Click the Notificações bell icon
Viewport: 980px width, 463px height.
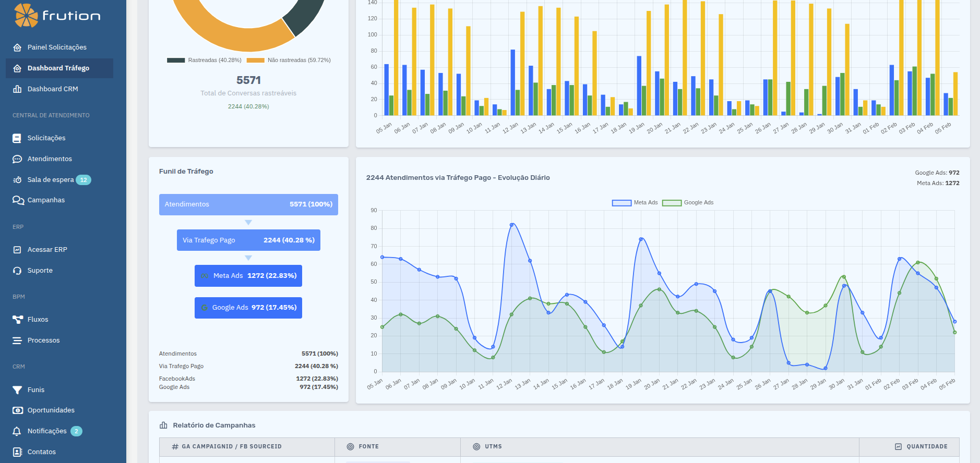click(17, 431)
